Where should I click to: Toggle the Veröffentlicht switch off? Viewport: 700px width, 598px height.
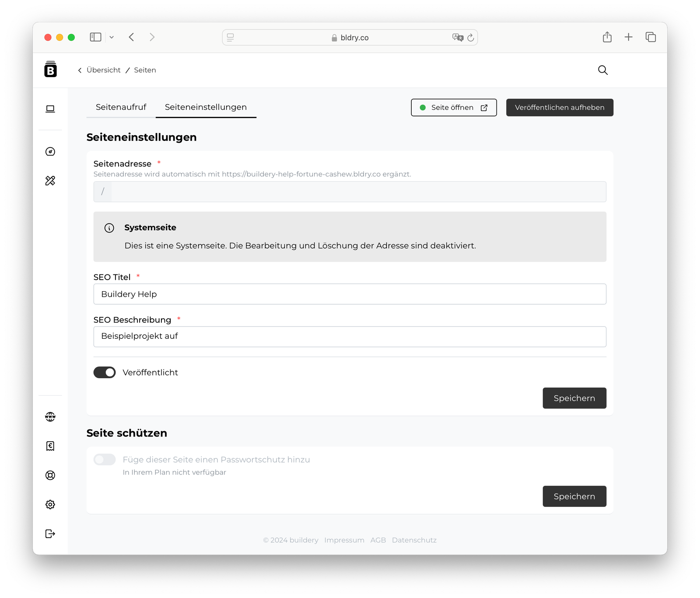point(105,373)
